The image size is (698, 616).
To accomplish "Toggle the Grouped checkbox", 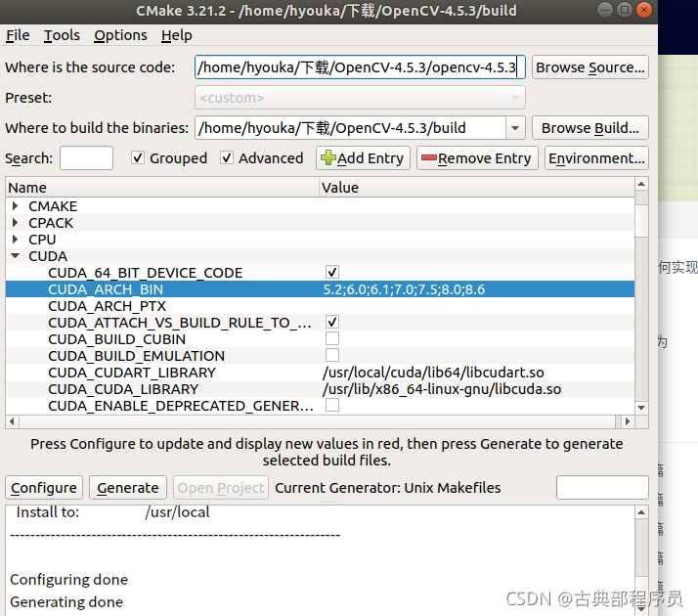I will coord(138,157).
